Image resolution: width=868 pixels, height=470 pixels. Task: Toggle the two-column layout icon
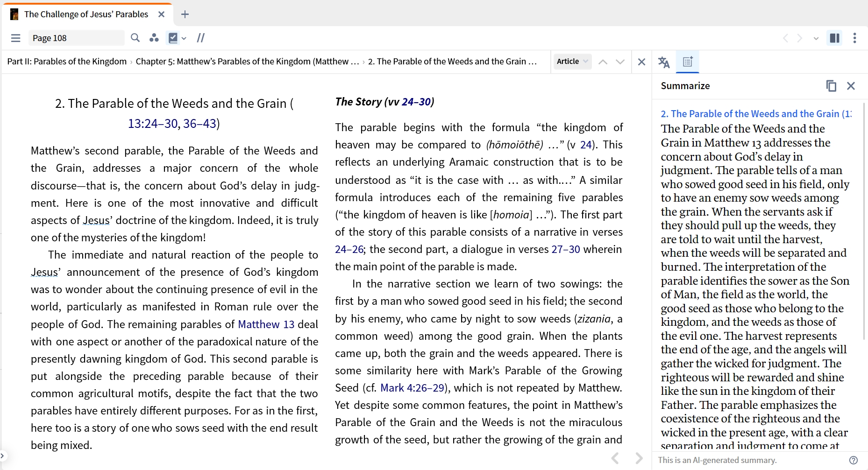click(835, 38)
